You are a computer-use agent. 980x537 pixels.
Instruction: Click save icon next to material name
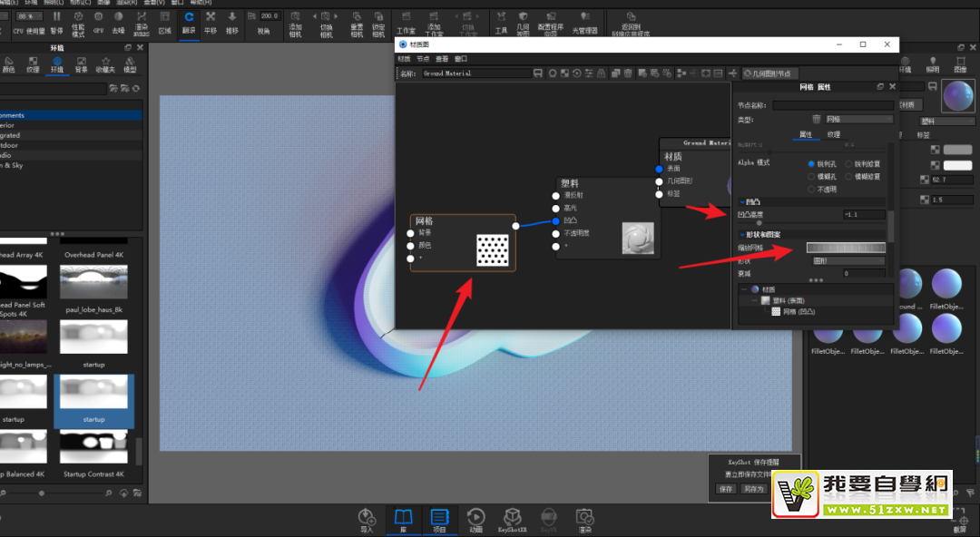[x=538, y=73]
